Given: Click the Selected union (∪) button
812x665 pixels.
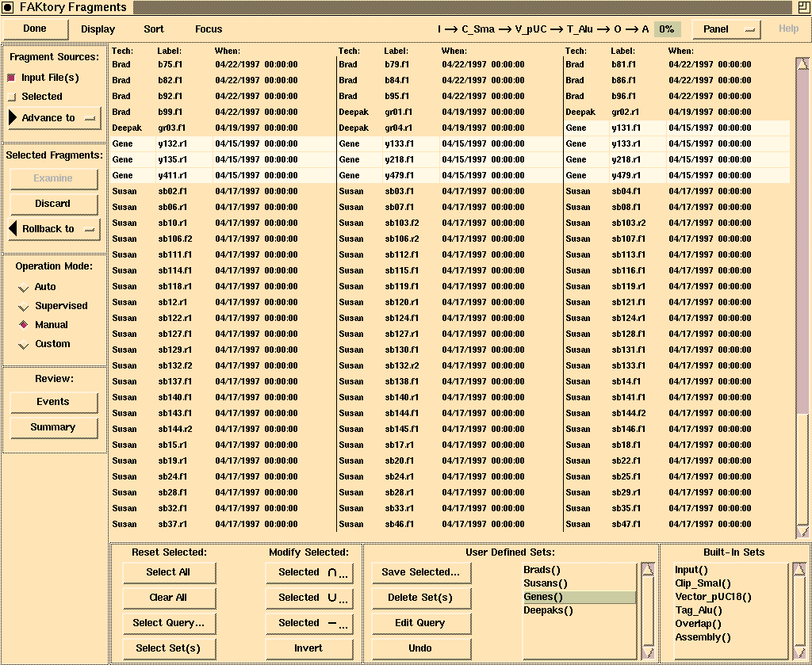Looking at the screenshot, I should click(x=308, y=598).
